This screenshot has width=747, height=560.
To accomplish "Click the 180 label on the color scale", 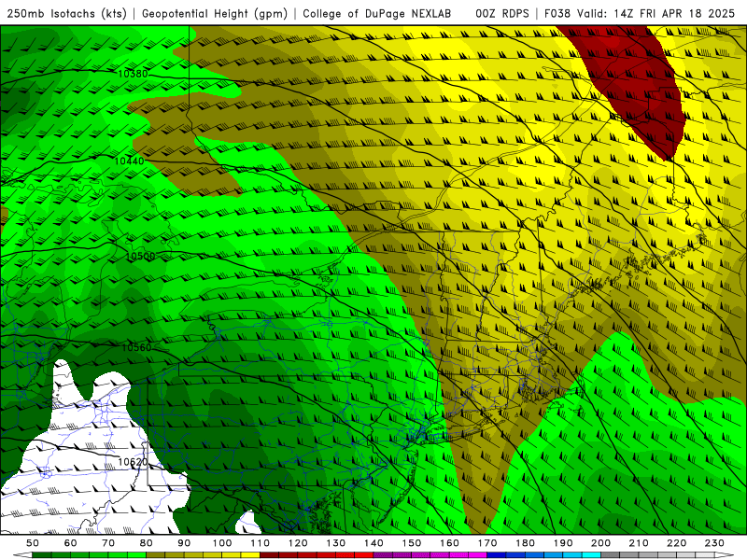I will [526, 543].
